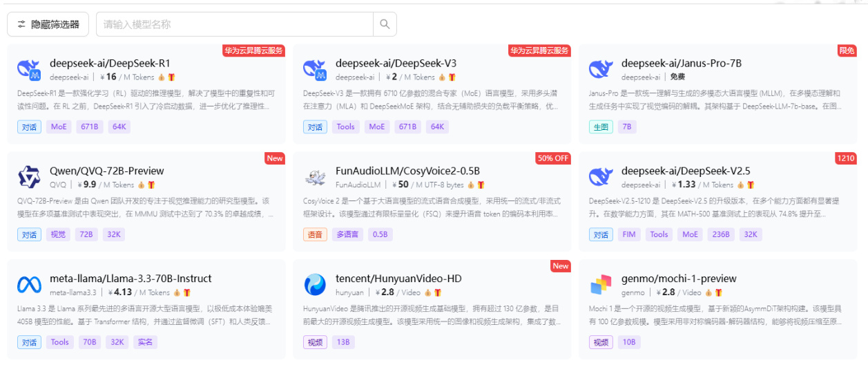The image size is (868, 365).
Task: Click the DeepSeek-R1 whale logo
Action: click(29, 70)
